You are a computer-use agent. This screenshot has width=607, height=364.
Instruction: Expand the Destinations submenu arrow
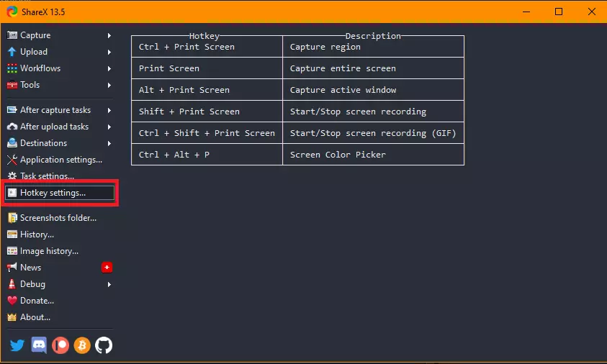pyautogui.click(x=109, y=143)
